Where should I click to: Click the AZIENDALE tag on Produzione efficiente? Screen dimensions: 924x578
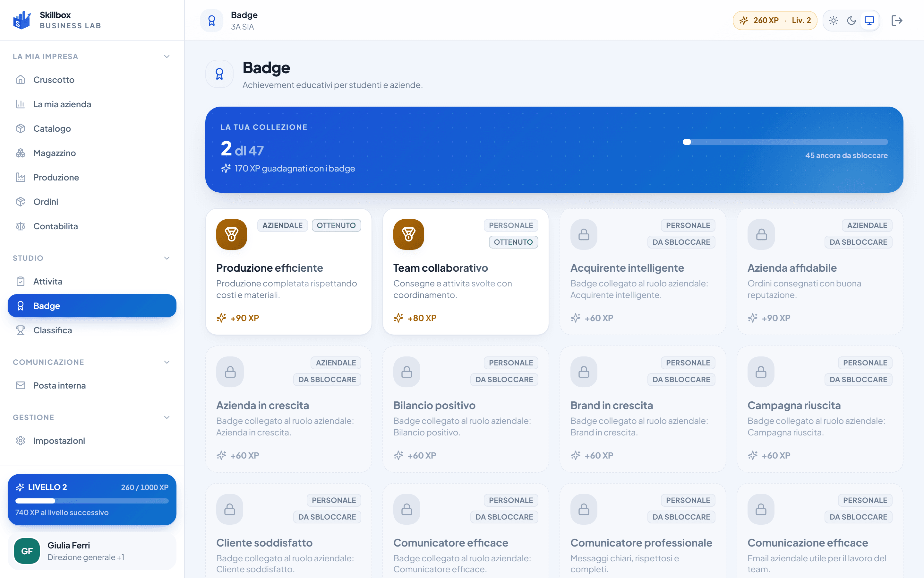[282, 225]
